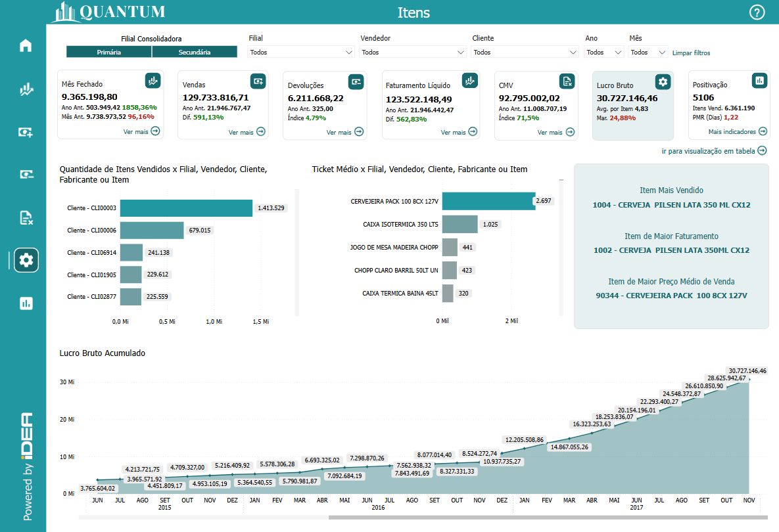This screenshot has width=779, height=532.
Task: Go to table visualization link
Action: pos(714,150)
